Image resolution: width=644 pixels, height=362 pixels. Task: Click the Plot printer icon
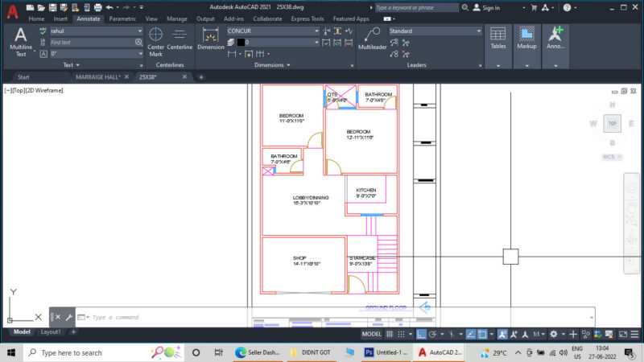coord(97,7)
